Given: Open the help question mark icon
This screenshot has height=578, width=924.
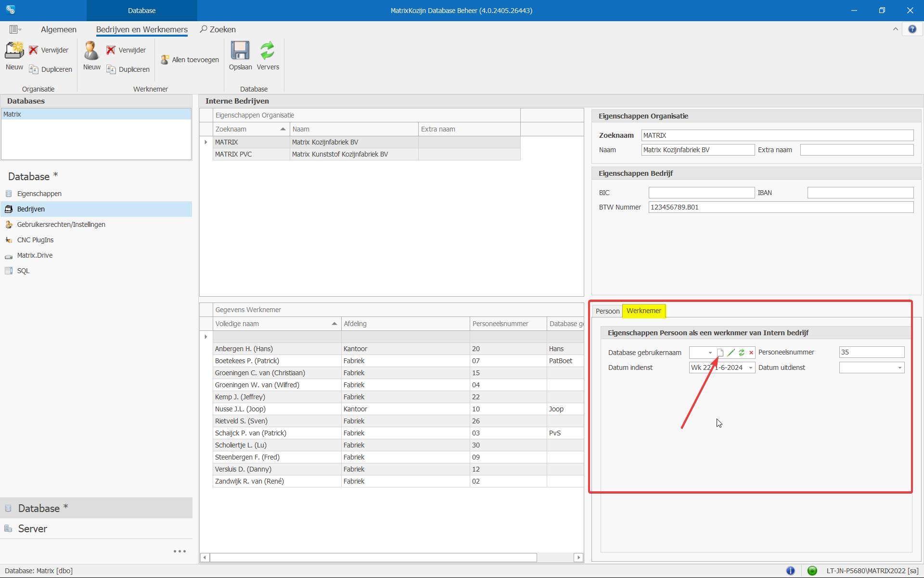Looking at the screenshot, I should (x=912, y=29).
